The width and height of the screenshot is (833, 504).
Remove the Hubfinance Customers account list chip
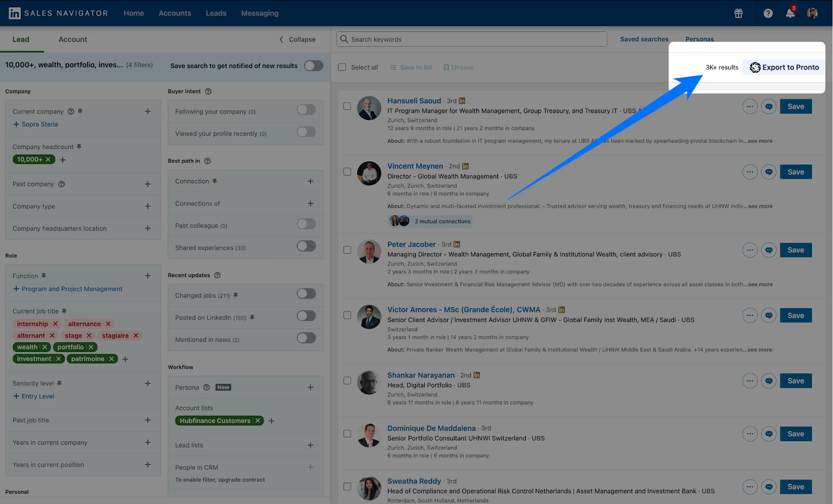[x=258, y=421]
